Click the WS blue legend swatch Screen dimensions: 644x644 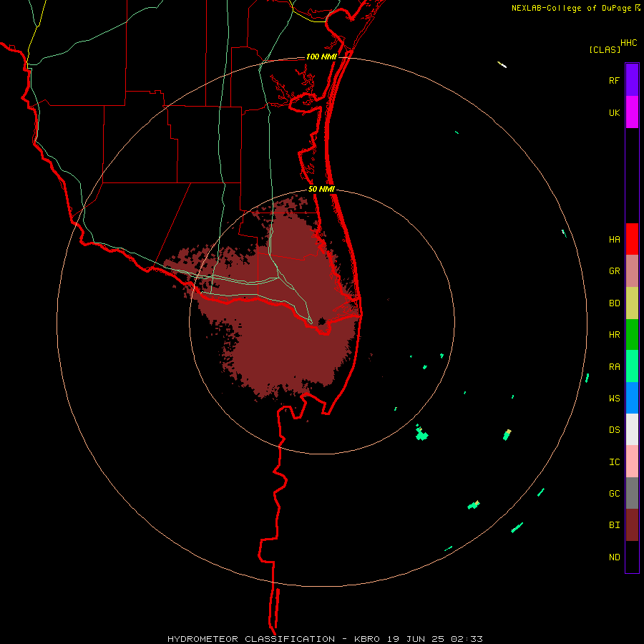[632, 398]
